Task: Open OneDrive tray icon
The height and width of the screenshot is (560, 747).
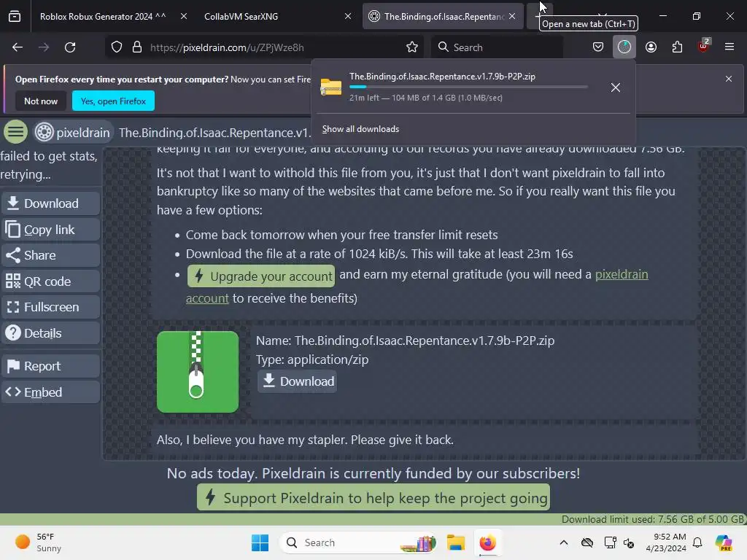Action: [587, 542]
